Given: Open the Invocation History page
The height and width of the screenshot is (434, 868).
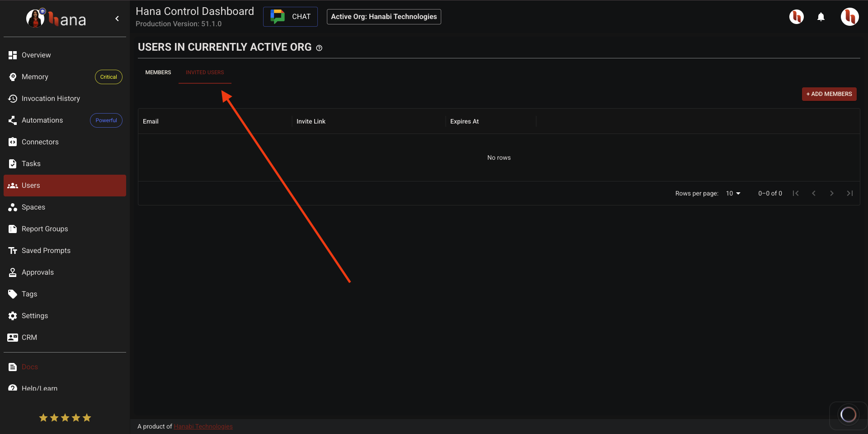Looking at the screenshot, I should pos(65,99).
